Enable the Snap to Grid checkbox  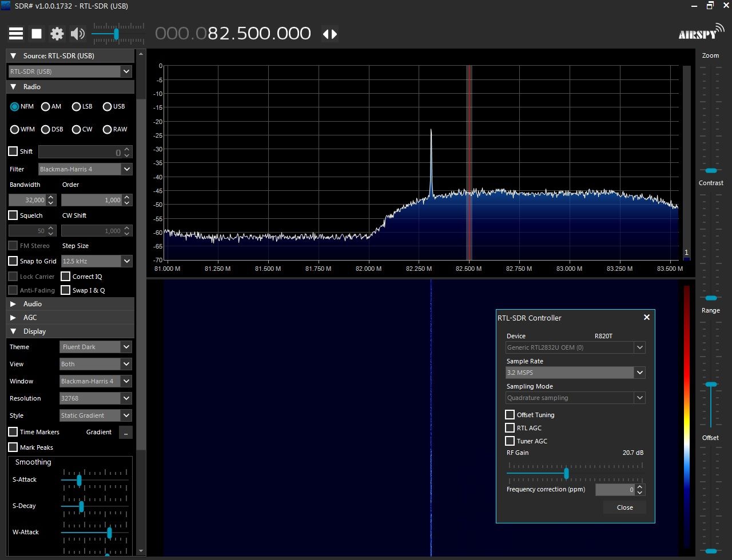click(x=13, y=261)
